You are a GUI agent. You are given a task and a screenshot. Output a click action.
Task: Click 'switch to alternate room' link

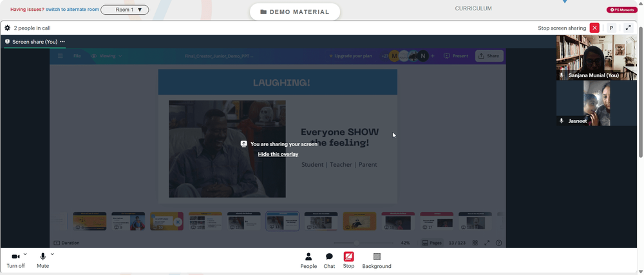(x=72, y=10)
